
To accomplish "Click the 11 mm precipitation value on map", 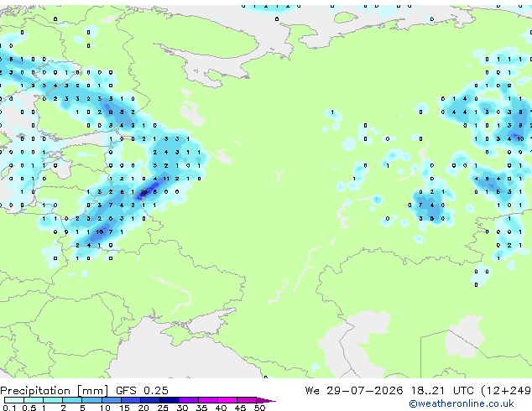I will coord(166,179).
